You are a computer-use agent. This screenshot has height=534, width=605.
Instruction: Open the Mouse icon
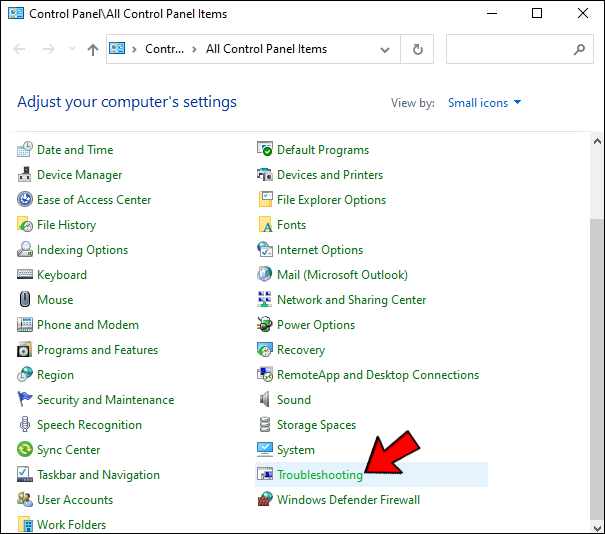click(25, 300)
